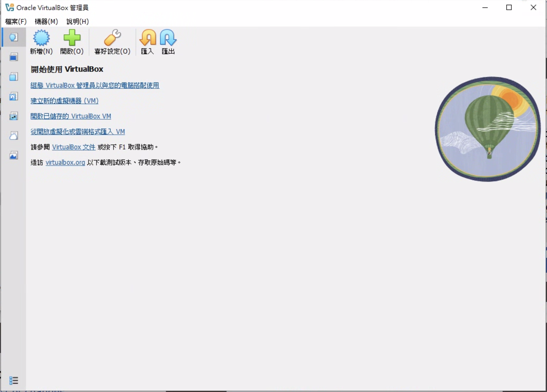Click the blue 匯出 export arrow
The height and width of the screenshot is (392, 547).
click(x=168, y=38)
